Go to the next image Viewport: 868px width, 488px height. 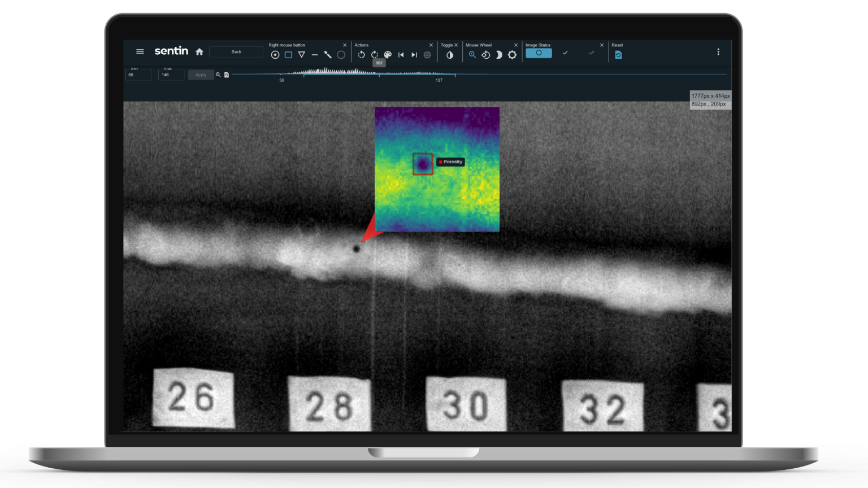[414, 54]
